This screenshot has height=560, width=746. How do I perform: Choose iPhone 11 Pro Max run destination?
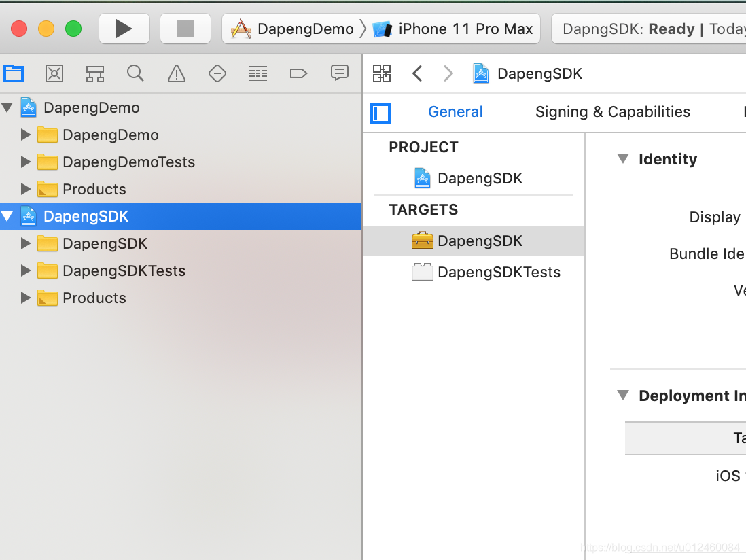click(453, 29)
